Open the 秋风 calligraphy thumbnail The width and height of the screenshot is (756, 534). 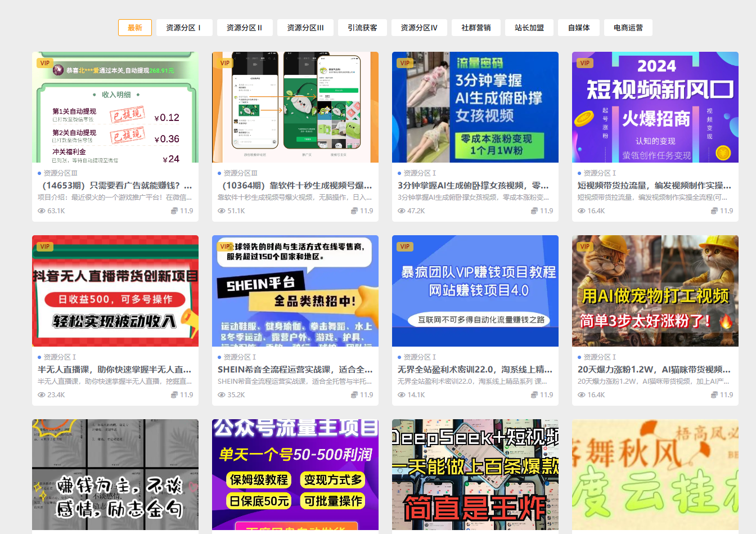[x=655, y=474]
